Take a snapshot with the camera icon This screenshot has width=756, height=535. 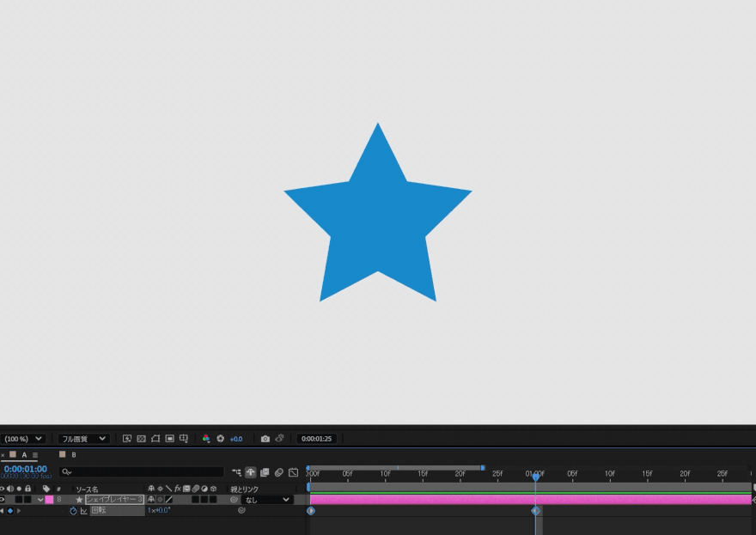click(x=265, y=439)
